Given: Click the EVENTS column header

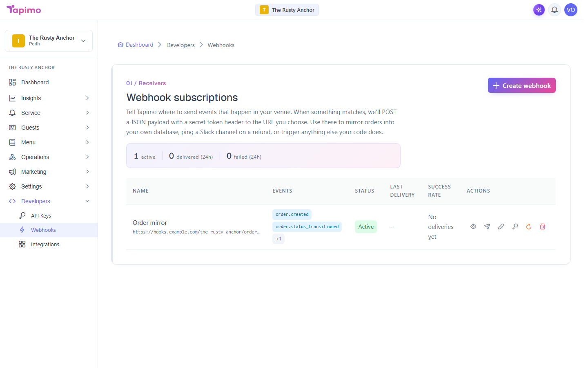Looking at the screenshot, I should point(282,191).
